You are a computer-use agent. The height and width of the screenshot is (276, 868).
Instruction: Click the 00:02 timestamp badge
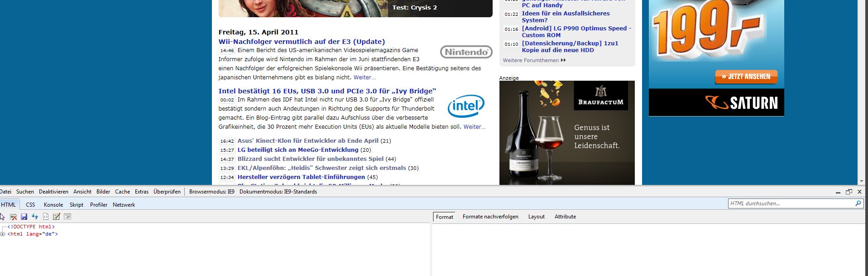click(227, 100)
